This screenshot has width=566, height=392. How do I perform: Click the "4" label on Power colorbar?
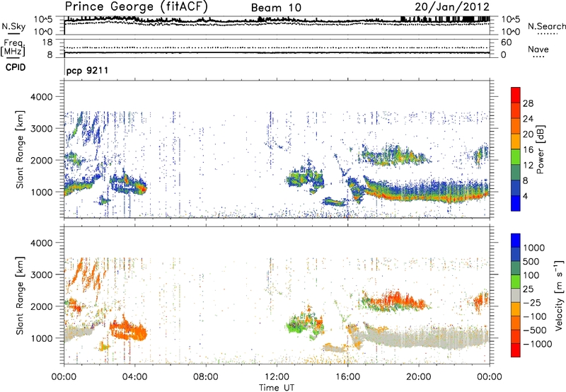click(x=526, y=196)
